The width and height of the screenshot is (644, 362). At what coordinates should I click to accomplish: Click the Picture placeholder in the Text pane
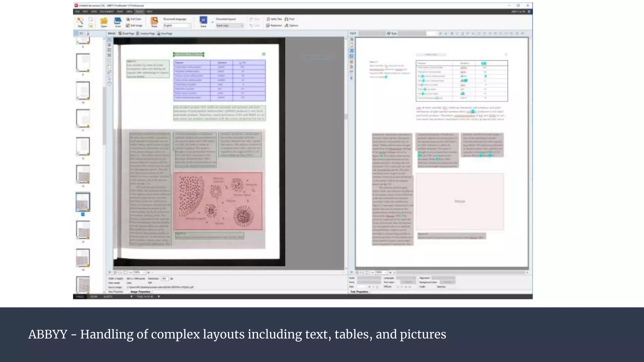460,201
